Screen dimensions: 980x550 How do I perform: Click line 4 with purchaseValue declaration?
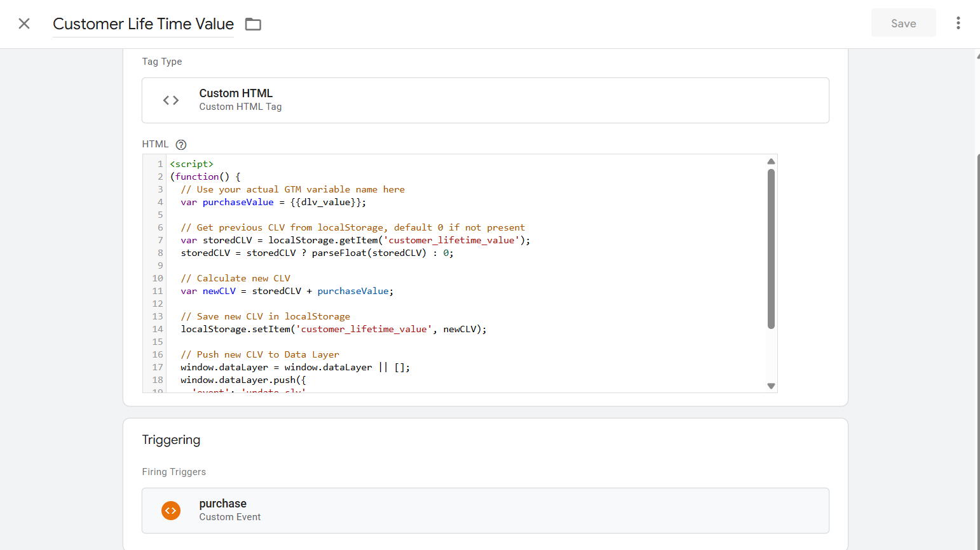click(273, 203)
